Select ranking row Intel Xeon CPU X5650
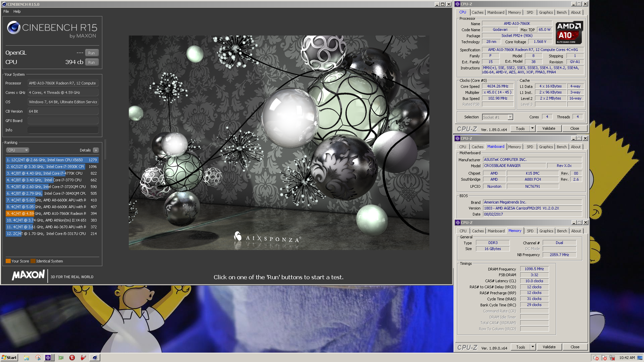The width and height of the screenshot is (644, 362). click(52, 160)
